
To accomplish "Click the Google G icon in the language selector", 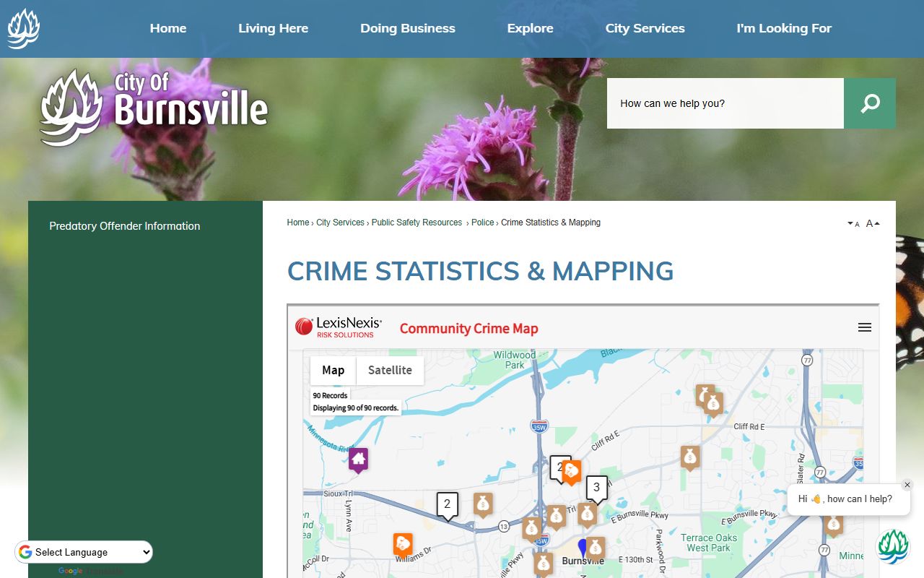I will pos(25,552).
